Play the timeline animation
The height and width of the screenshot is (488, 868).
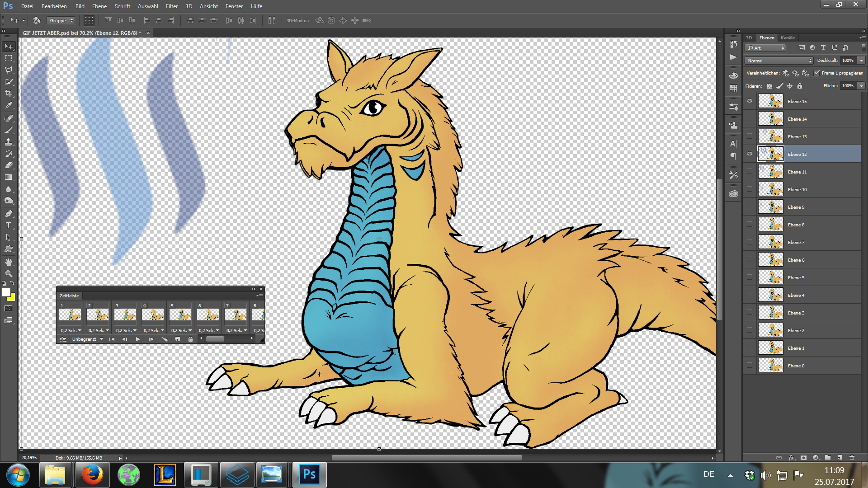click(x=138, y=339)
